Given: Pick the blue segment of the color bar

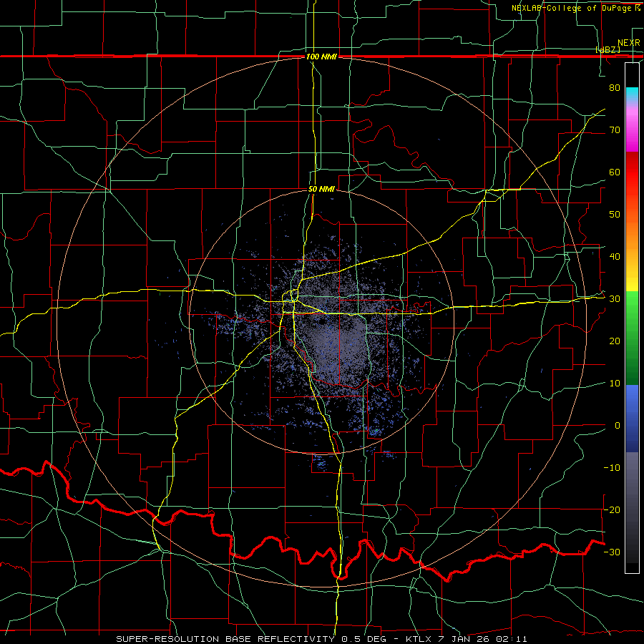Looking at the screenshot, I should (x=632, y=419).
